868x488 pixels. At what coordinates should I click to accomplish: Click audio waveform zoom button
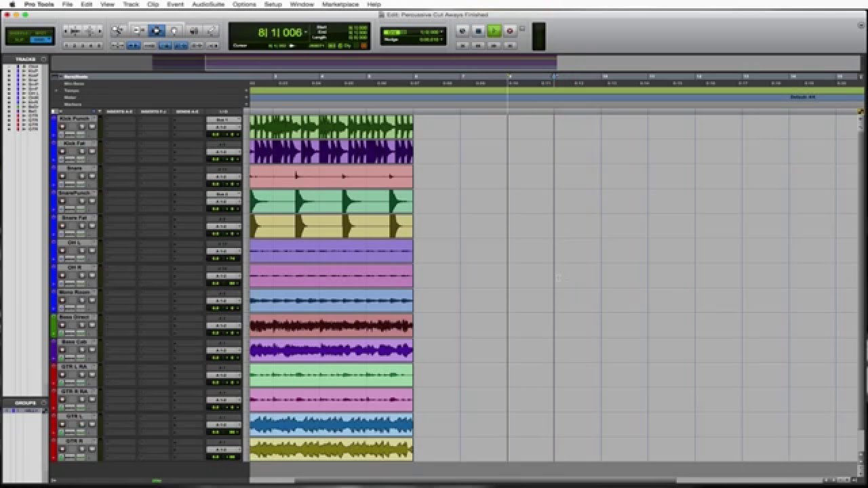75,31
